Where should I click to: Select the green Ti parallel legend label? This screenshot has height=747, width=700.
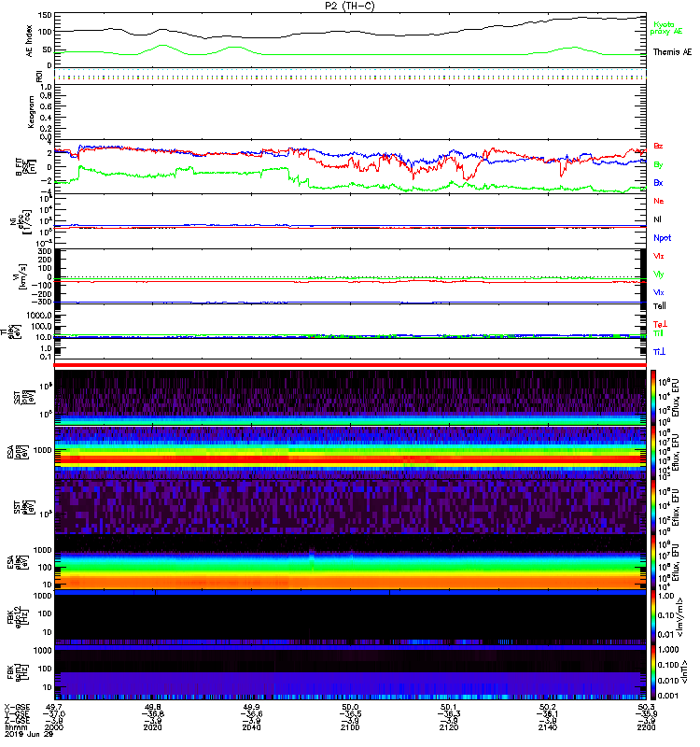click(658, 333)
